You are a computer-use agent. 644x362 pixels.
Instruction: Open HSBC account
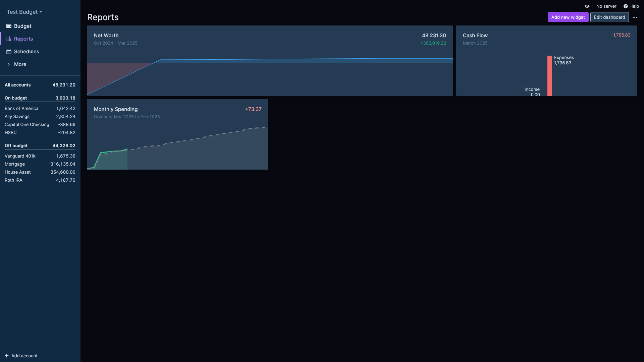[x=40, y=133]
